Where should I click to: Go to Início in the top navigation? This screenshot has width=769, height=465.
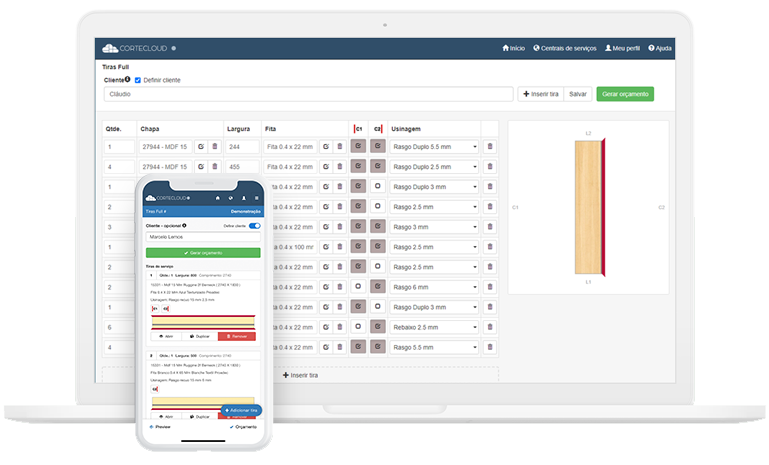(x=513, y=47)
